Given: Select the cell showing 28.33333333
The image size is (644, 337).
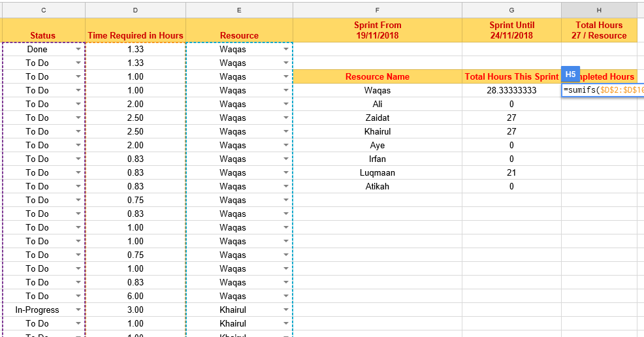Looking at the screenshot, I should [x=512, y=90].
